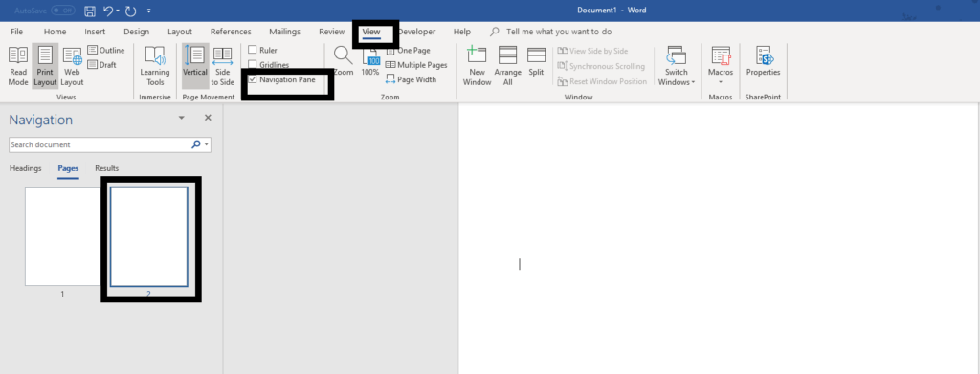The width and height of the screenshot is (980, 374).
Task: Select the Pages tab in Navigation
Action: click(x=68, y=168)
